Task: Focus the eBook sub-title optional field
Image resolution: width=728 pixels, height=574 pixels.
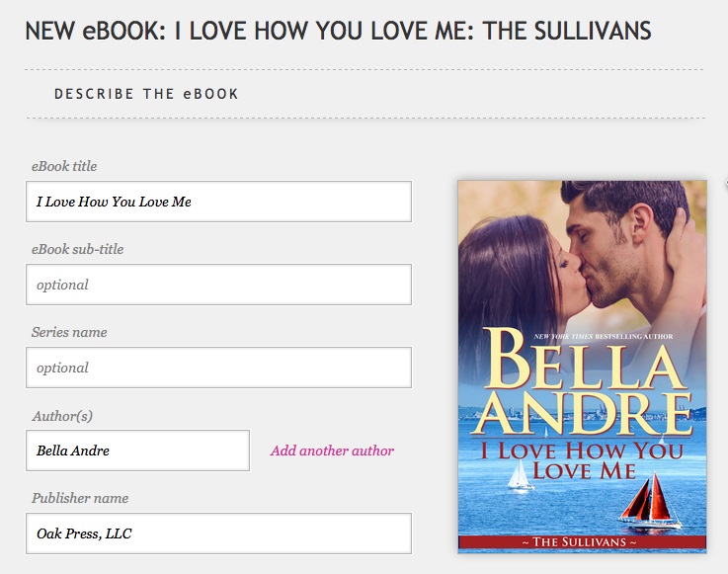Action: pyautogui.click(x=218, y=285)
